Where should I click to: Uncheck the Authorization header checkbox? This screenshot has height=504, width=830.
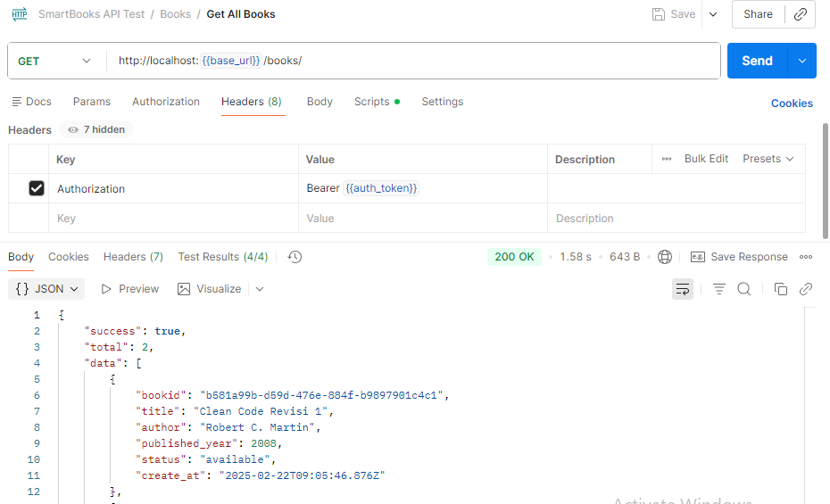coord(37,188)
